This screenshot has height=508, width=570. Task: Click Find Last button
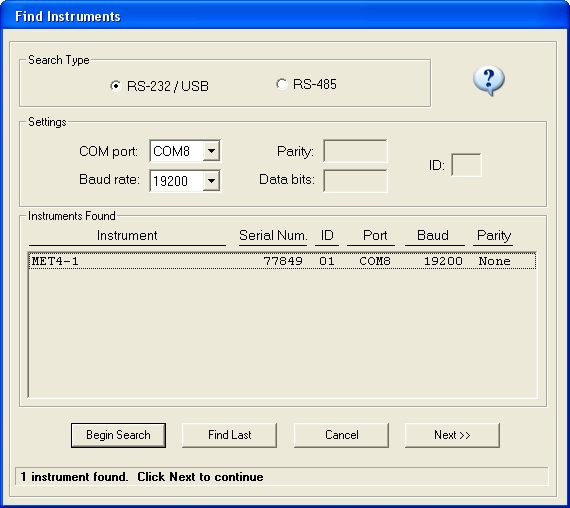coord(229,435)
